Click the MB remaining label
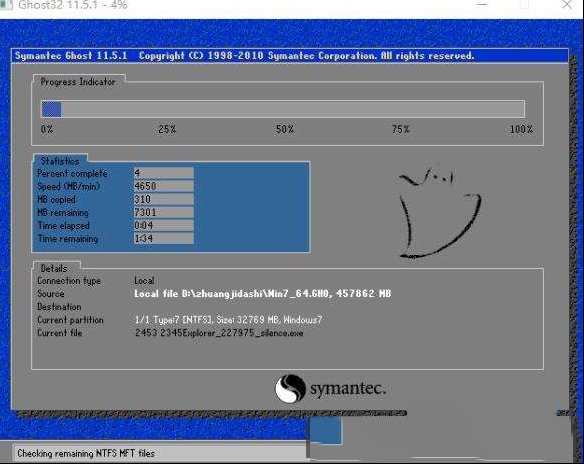This screenshot has width=584, height=464. point(63,213)
